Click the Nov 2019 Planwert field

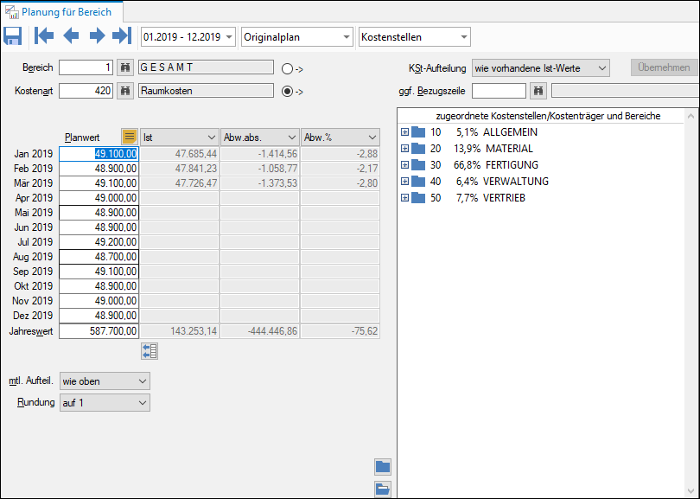click(x=99, y=301)
